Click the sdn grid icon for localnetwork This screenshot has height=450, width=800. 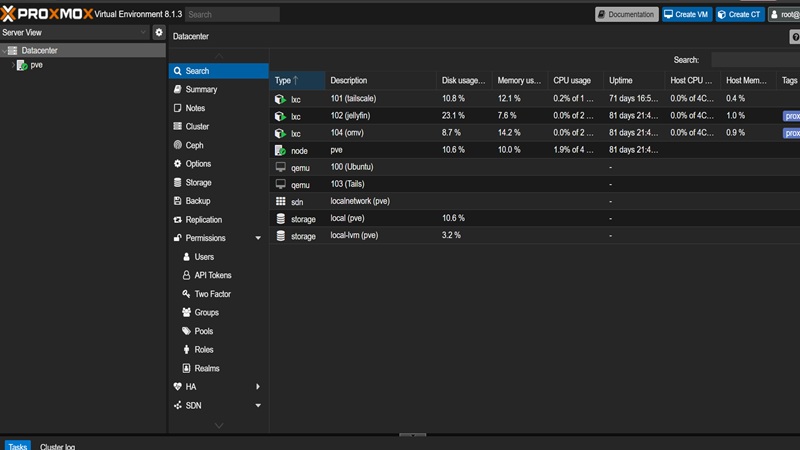click(281, 202)
